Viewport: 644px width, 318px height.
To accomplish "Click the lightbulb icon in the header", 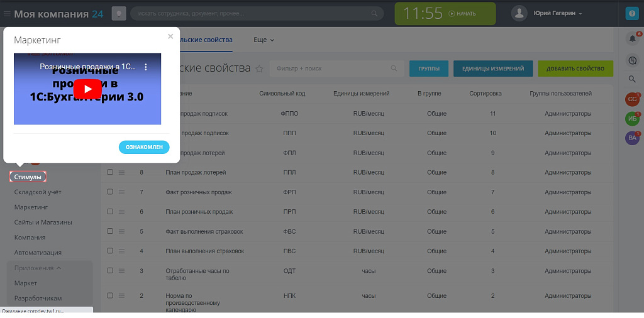I will click(x=119, y=13).
